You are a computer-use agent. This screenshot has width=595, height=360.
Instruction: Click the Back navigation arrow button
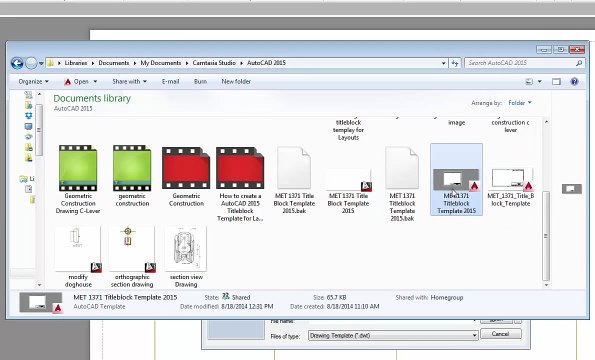click(17, 63)
